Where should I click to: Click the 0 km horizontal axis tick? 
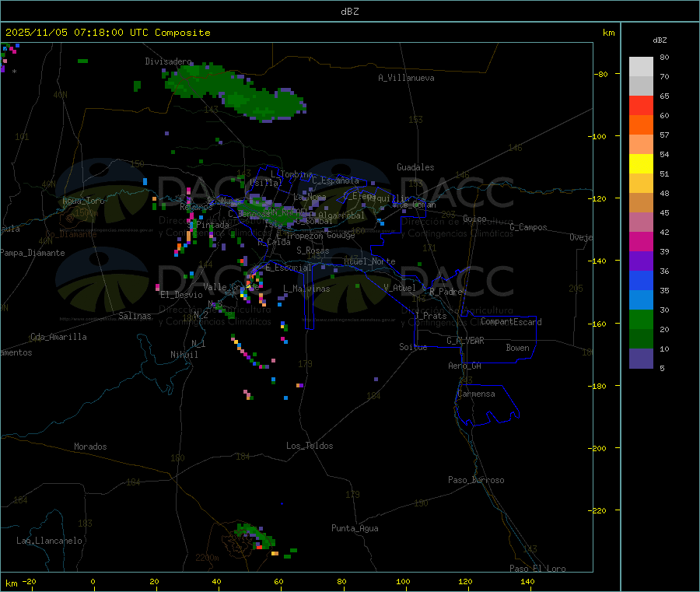(x=93, y=581)
